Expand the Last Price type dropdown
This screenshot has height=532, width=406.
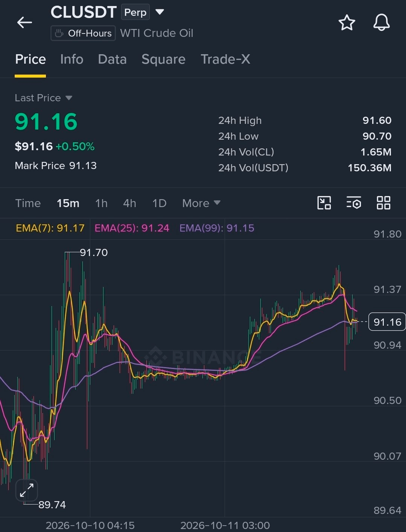[69, 98]
